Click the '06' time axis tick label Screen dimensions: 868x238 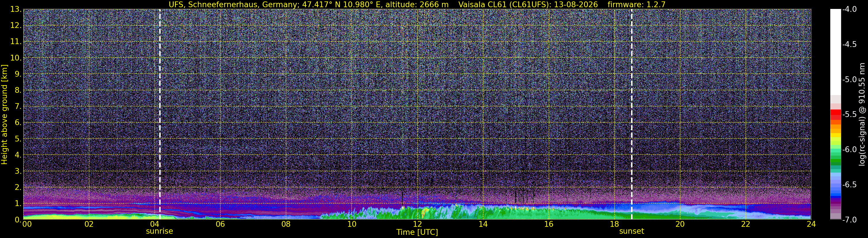[x=220, y=224]
